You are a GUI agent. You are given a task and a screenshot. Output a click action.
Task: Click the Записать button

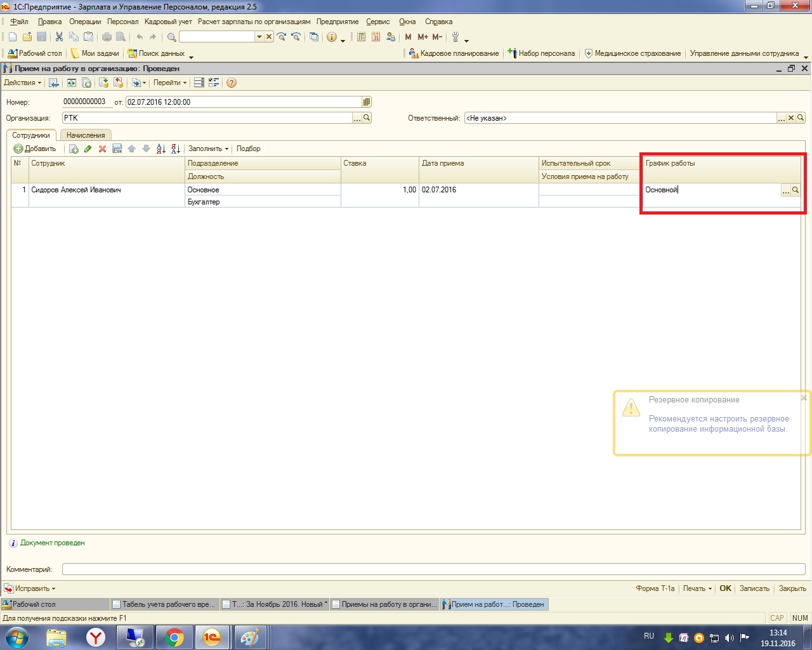[x=754, y=588]
